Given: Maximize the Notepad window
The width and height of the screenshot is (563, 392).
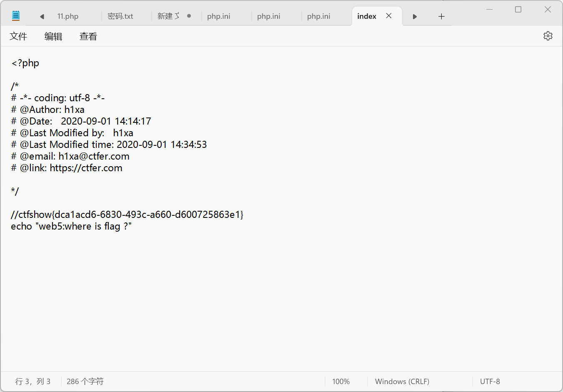Looking at the screenshot, I should point(518,10).
